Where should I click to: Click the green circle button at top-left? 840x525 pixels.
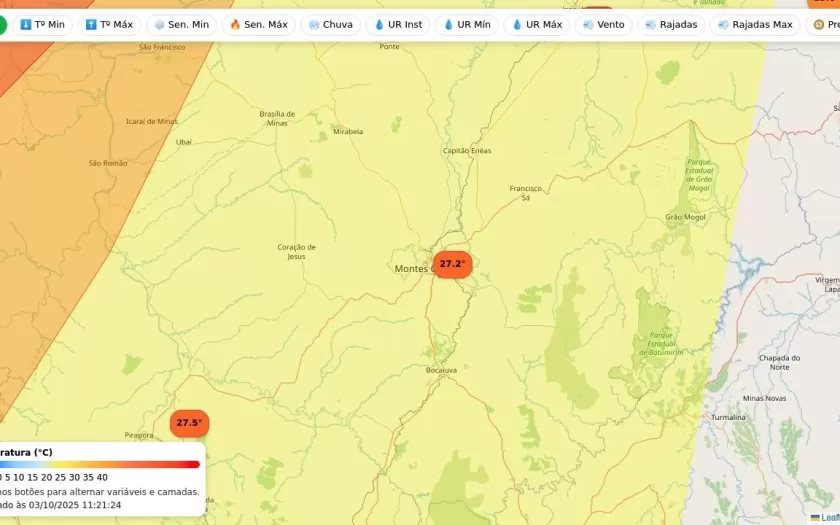point(2,24)
